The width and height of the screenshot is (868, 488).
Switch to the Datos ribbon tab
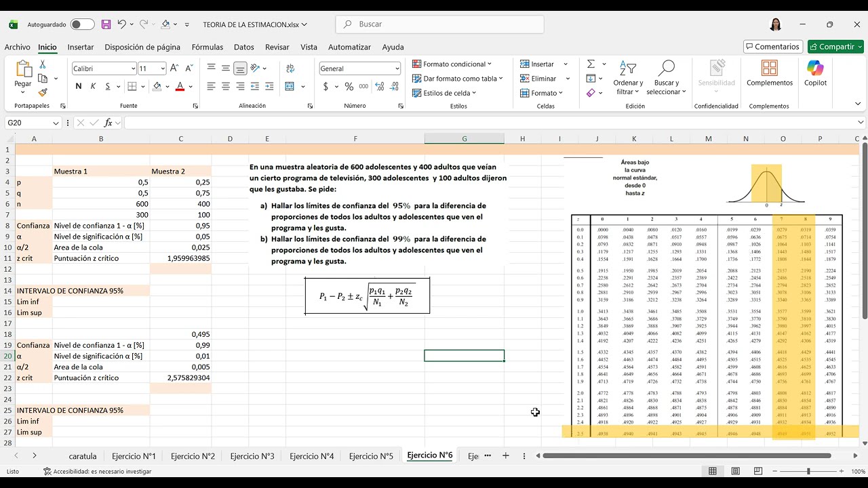tap(244, 47)
